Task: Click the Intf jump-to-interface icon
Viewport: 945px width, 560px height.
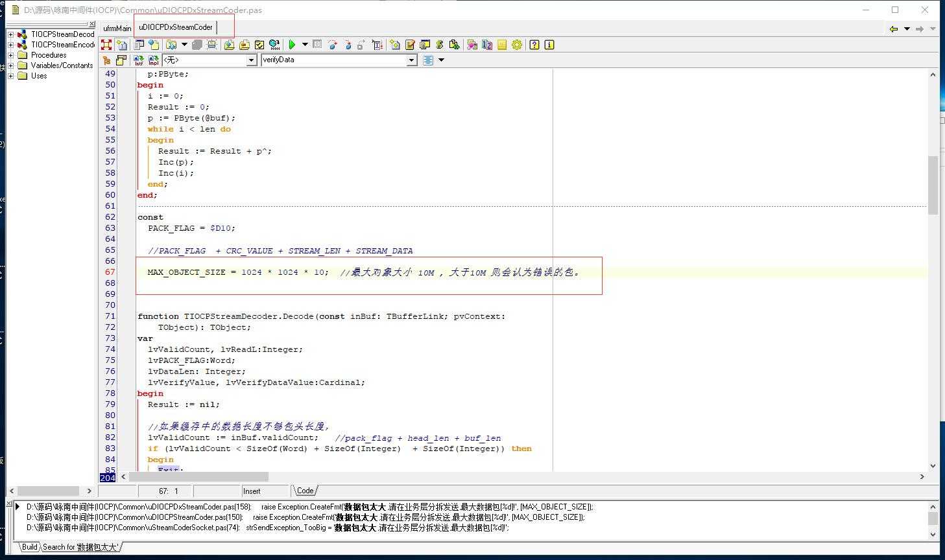Action: [x=139, y=60]
